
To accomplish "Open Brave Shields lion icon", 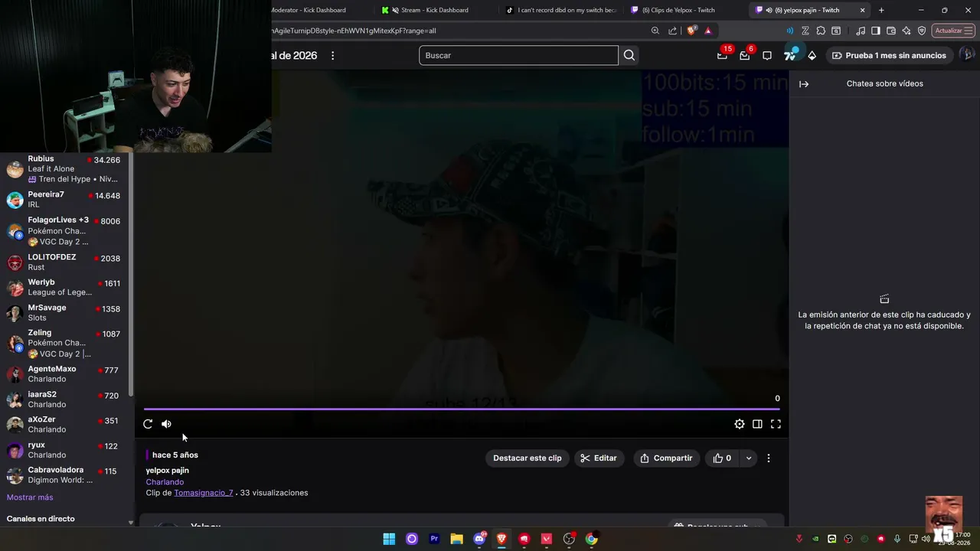I will (x=691, y=31).
